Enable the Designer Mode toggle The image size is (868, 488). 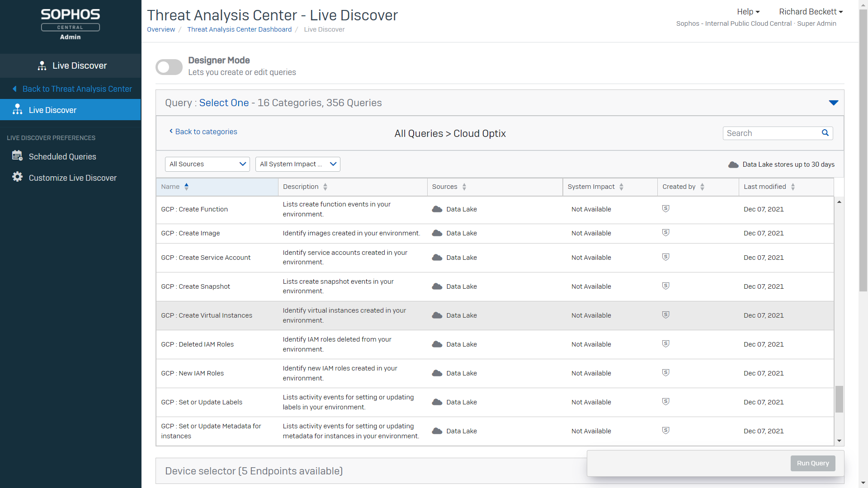pos(169,67)
